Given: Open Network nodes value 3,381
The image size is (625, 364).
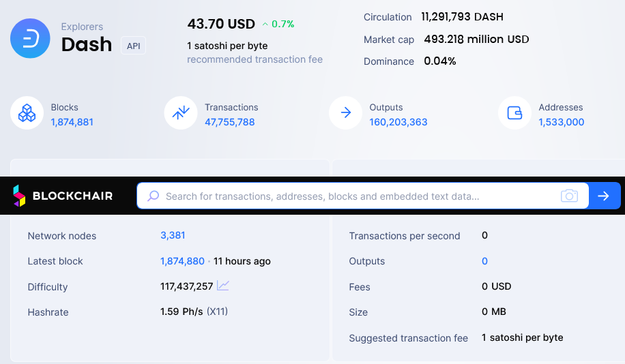Looking at the screenshot, I should [x=173, y=235].
